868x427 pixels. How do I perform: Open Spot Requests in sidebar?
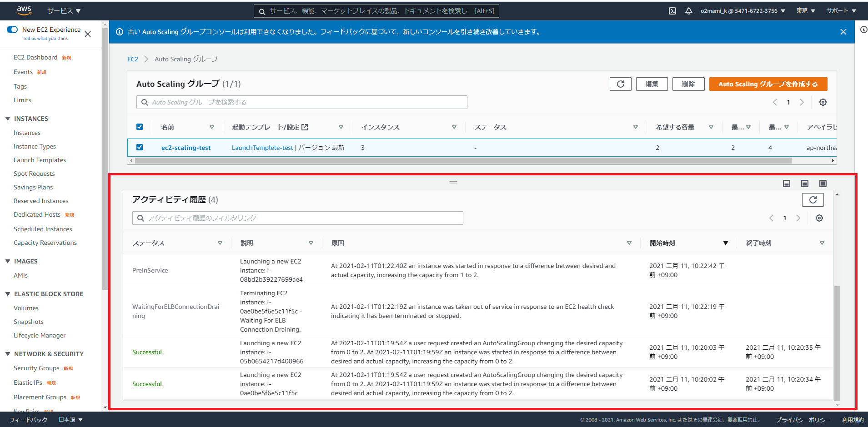(34, 174)
